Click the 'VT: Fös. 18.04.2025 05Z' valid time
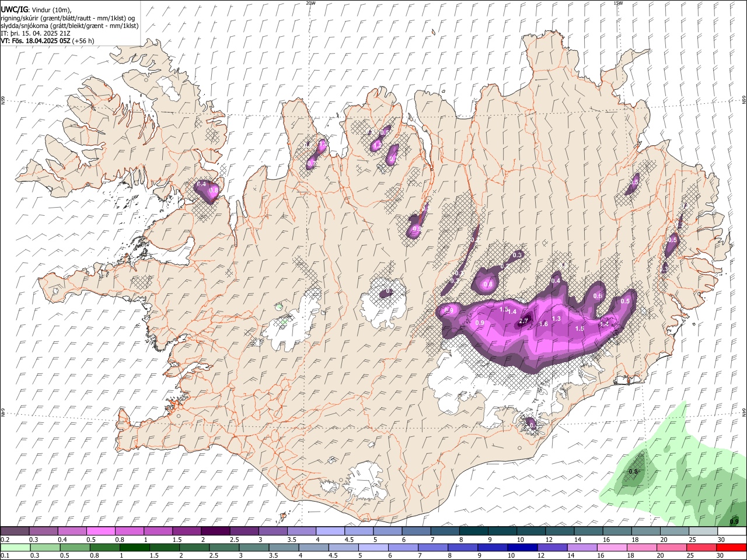The height and width of the screenshot is (560, 747). (x=36, y=41)
